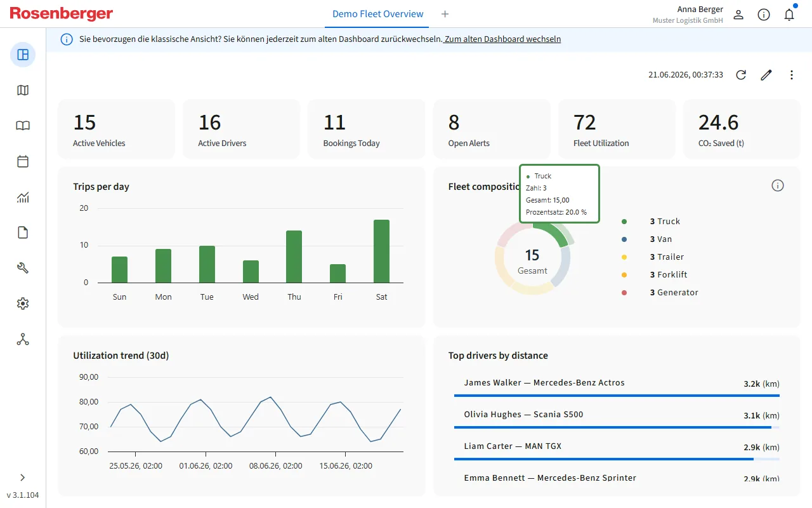Click the Saturday bar in Trips chart
This screenshot has height=508, width=812.
coord(381,251)
